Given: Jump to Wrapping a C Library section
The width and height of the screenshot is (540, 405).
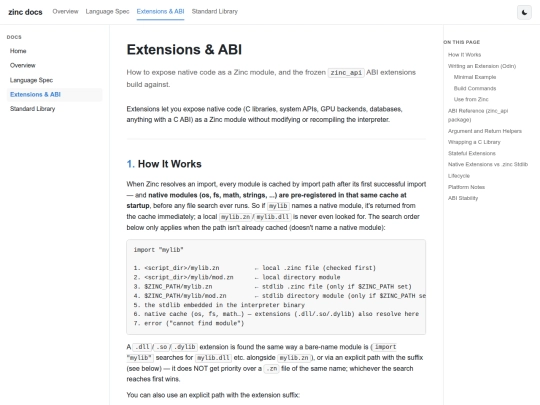Looking at the screenshot, I should point(474,142).
